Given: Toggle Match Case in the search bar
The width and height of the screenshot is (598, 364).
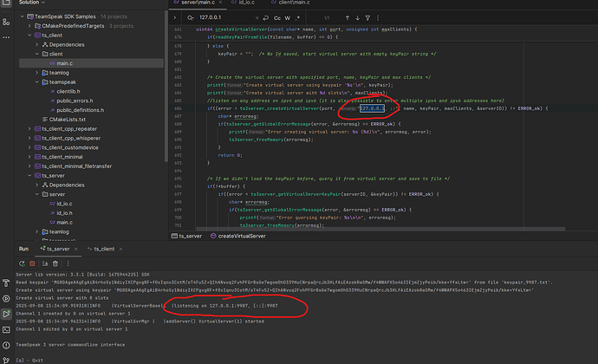Looking at the screenshot, I should [276, 16].
